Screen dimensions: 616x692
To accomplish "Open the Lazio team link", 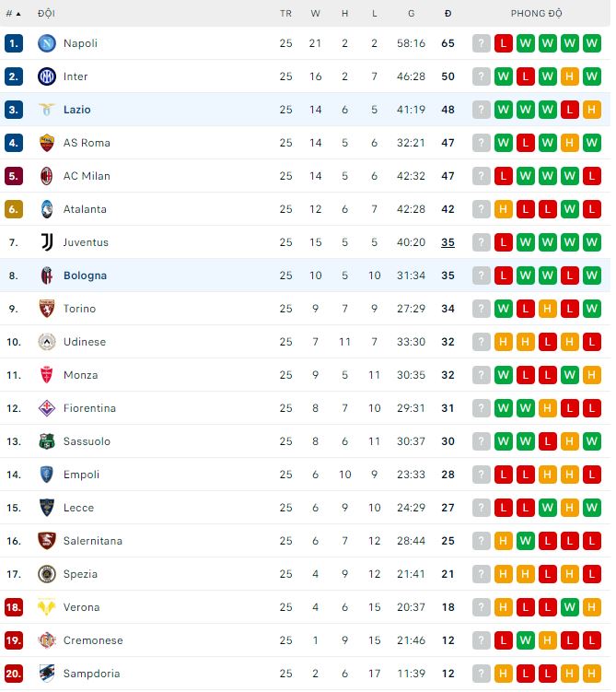I will click(77, 110).
